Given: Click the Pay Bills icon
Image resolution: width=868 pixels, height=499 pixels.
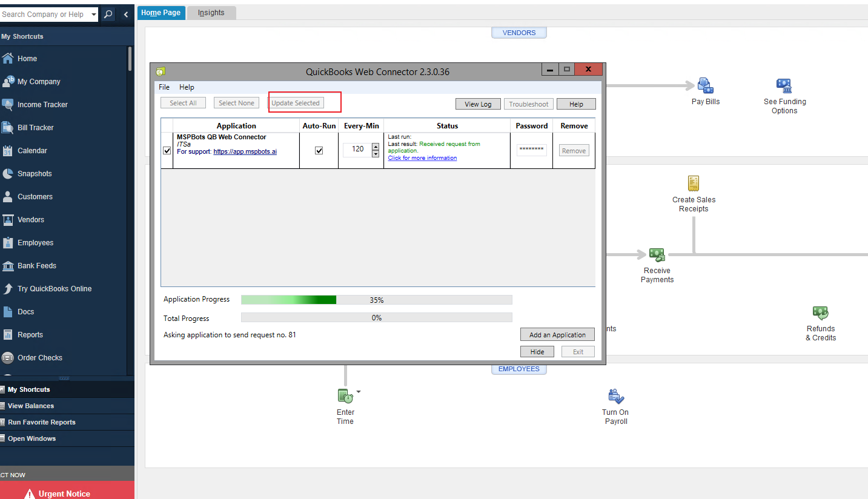Looking at the screenshot, I should tap(705, 86).
